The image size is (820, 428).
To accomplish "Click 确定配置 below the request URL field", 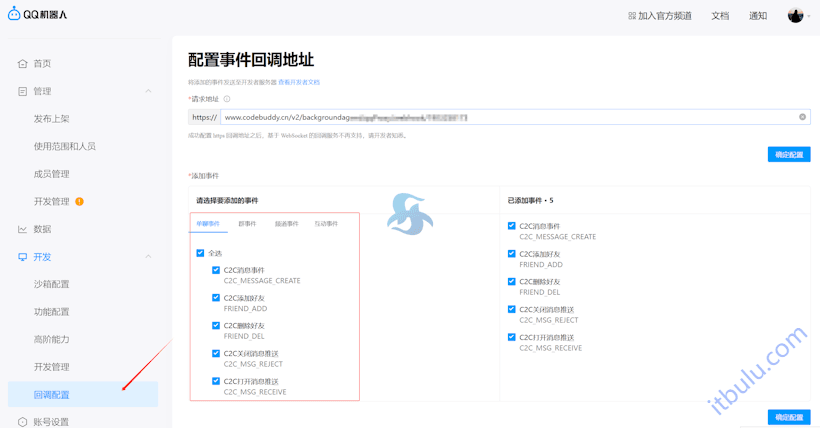I will point(789,154).
